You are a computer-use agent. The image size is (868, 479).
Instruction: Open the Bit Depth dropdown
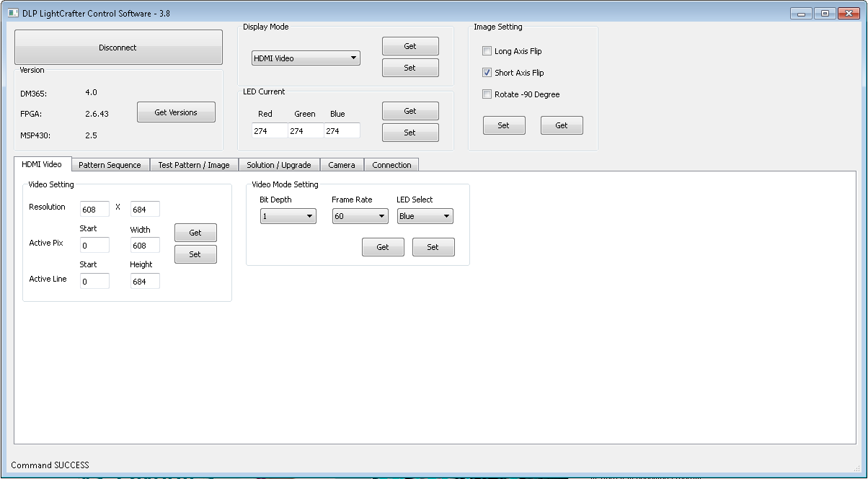tap(288, 216)
